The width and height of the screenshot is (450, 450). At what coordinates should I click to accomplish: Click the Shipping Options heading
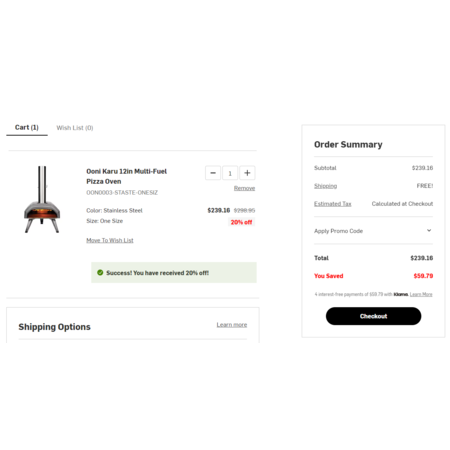54,327
